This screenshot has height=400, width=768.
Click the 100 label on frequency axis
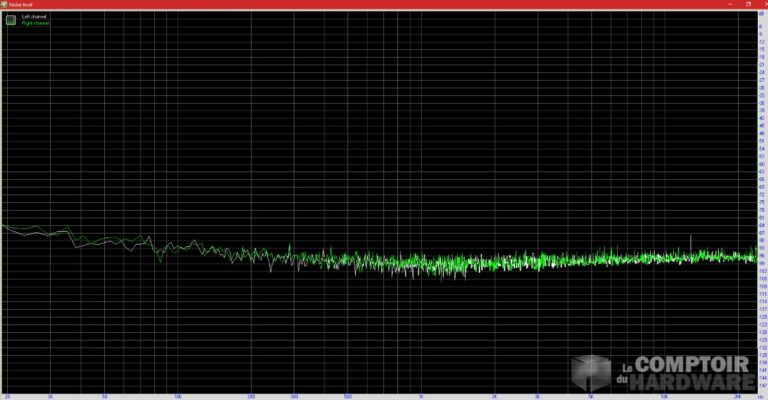177,395
